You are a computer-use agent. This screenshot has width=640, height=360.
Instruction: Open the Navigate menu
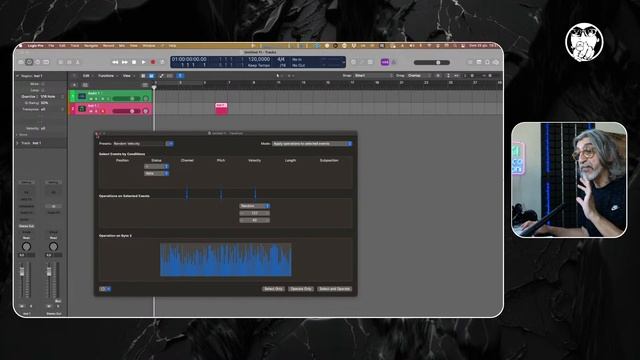pyautogui.click(x=91, y=46)
